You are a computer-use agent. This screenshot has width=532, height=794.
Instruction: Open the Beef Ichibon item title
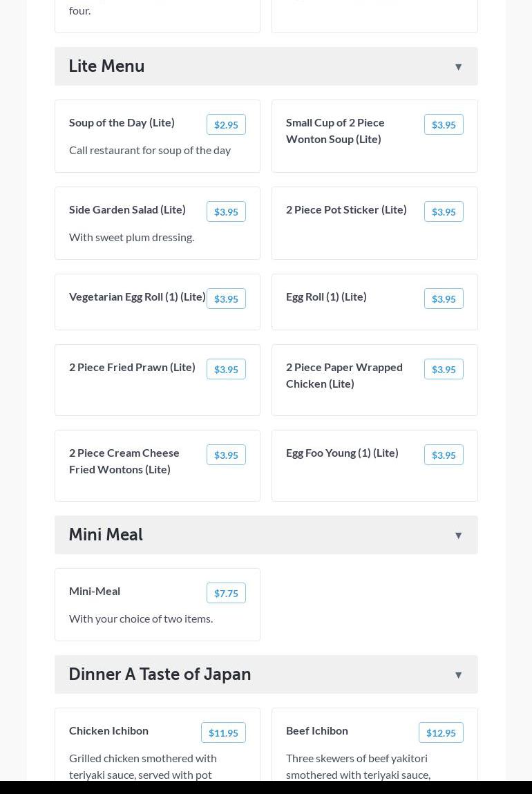tap(317, 730)
